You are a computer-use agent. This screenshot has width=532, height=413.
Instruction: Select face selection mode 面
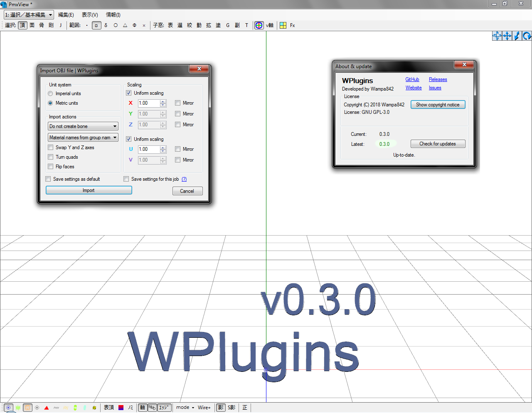tap(32, 25)
